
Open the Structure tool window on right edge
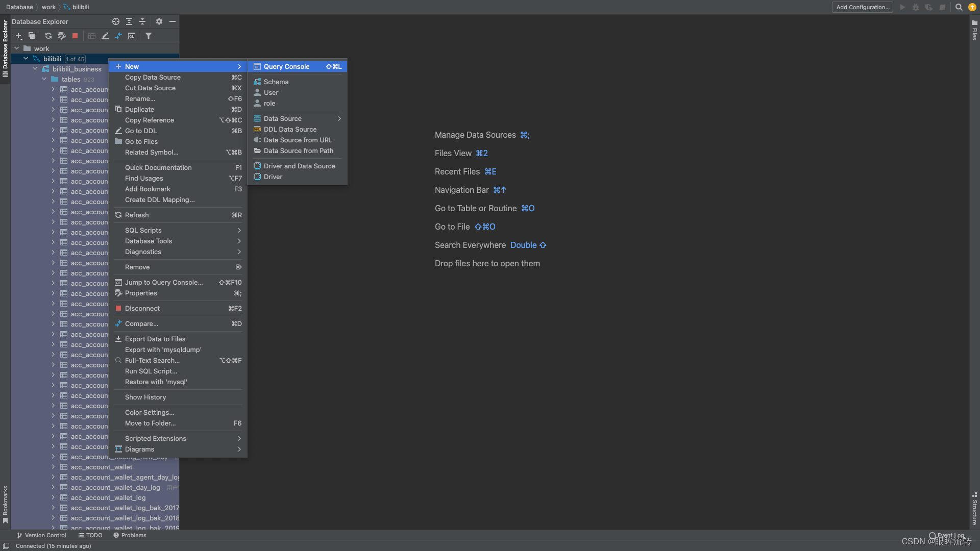974,509
